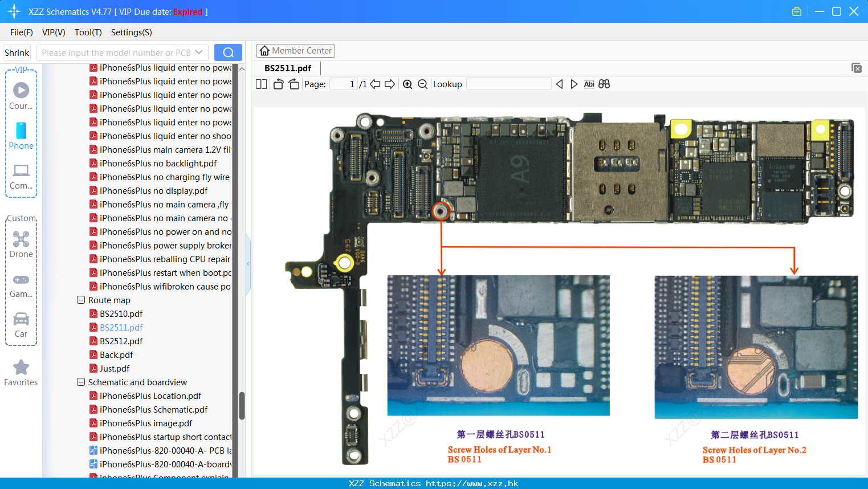Viewport: 868px width, 489px height.
Task: Open iPhone6sPlus no display.pdf
Action: pyautogui.click(x=153, y=191)
